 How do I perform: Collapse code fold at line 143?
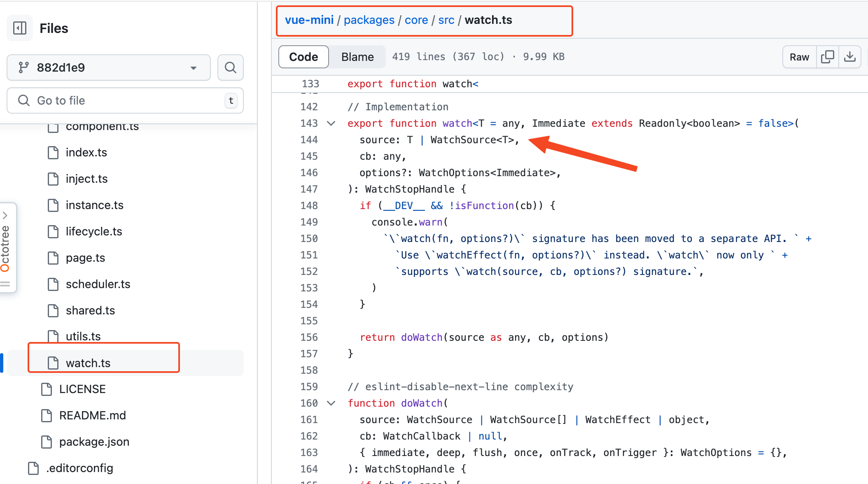coord(331,123)
